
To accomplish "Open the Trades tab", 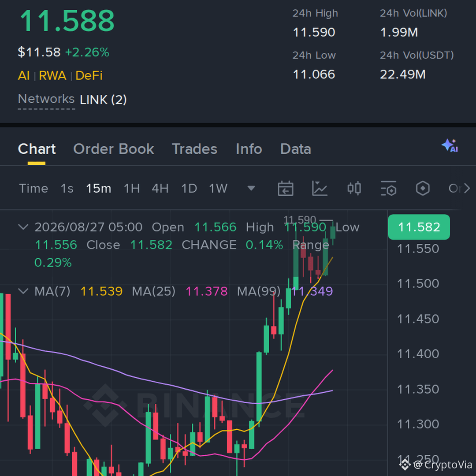I will [195, 149].
